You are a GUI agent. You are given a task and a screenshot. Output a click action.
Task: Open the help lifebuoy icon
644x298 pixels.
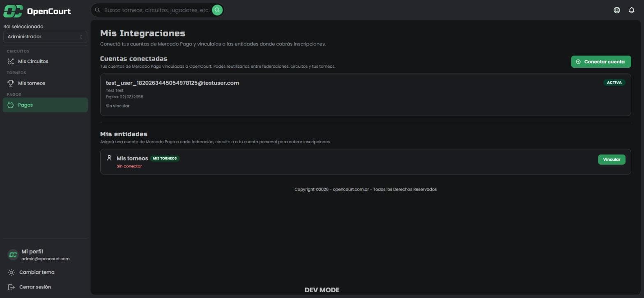click(x=616, y=10)
